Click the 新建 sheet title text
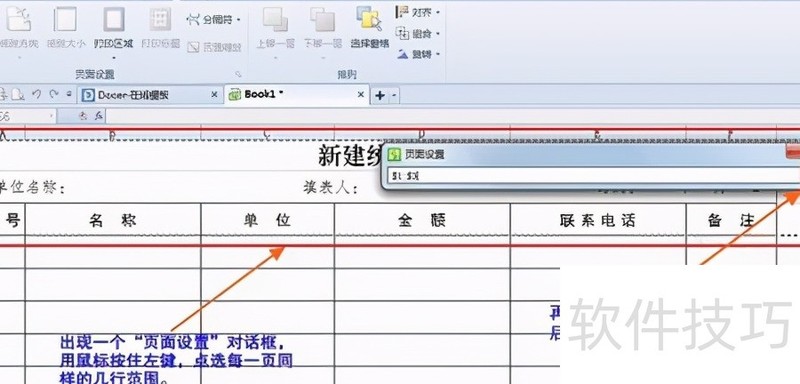The image size is (800, 384). pyautogui.click(x=350, y=156)
